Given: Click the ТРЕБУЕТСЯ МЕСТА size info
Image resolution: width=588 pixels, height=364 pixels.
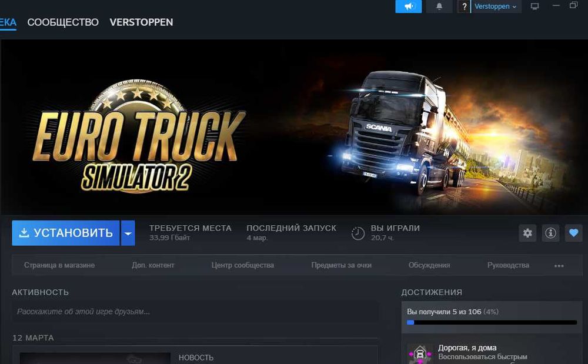Looking at the screenshot, I should [x=190, y=232].
